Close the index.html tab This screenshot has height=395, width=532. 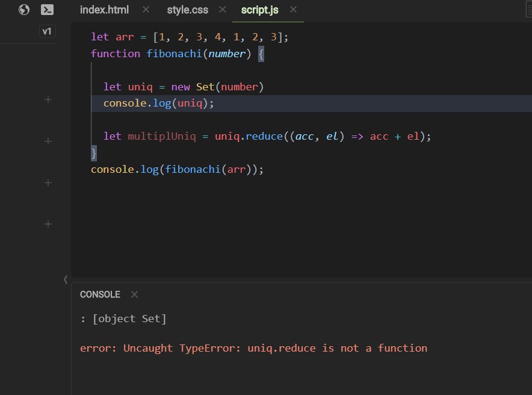(x=146, y=10)
